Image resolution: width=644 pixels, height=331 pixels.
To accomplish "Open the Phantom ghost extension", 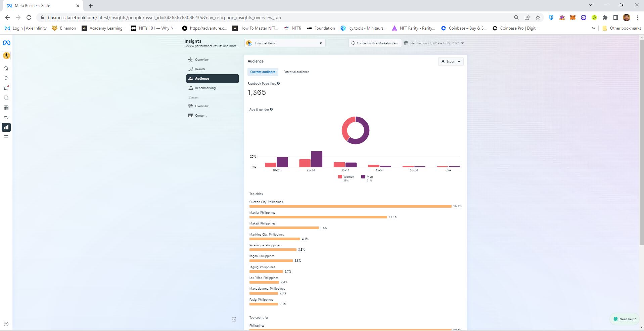I will (x=584, y=17).
